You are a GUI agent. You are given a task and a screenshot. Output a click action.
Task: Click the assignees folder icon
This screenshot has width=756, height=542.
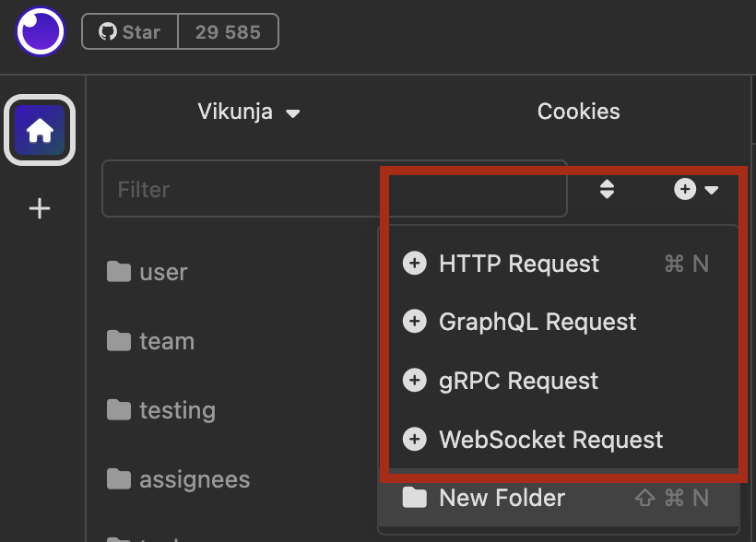click(118, 479)
